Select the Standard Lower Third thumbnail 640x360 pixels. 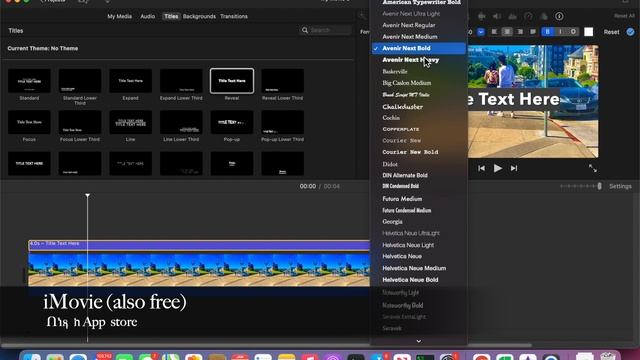pyautogui.click(x=80, y=81)
